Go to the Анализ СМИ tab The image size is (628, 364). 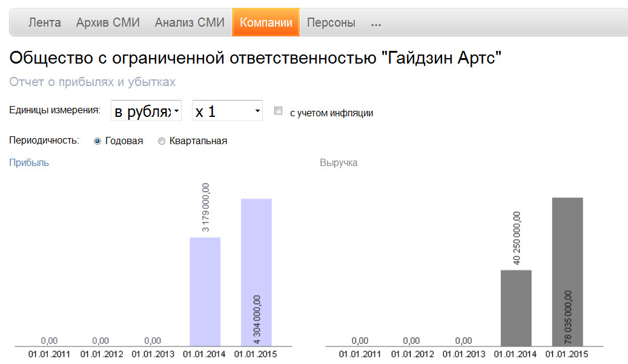[x=190, y=22]
